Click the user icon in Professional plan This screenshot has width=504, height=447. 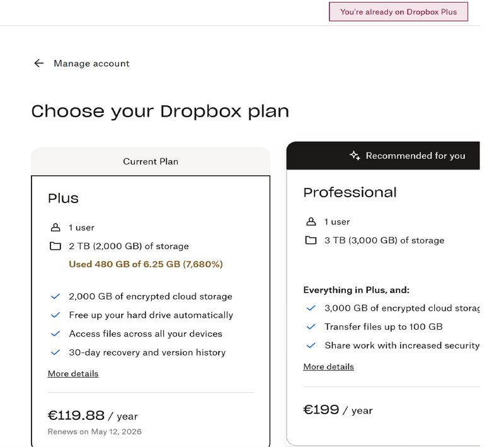coord(311,222)
